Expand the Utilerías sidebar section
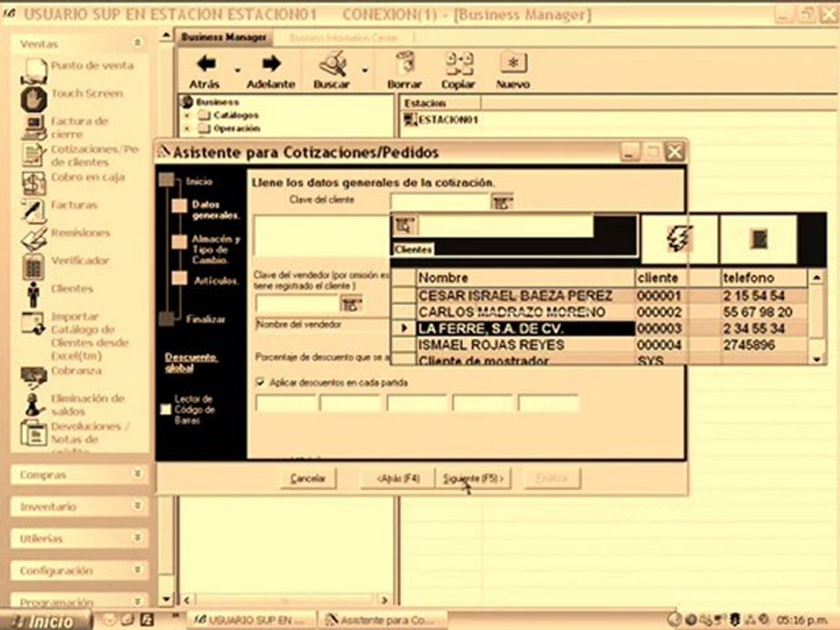Image resolution: width=840 pixels, height=630 pixels. (137, 538)
